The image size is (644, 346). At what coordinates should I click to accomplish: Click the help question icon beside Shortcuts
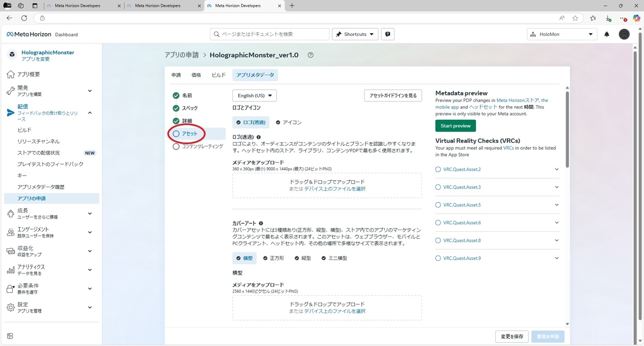388,34
